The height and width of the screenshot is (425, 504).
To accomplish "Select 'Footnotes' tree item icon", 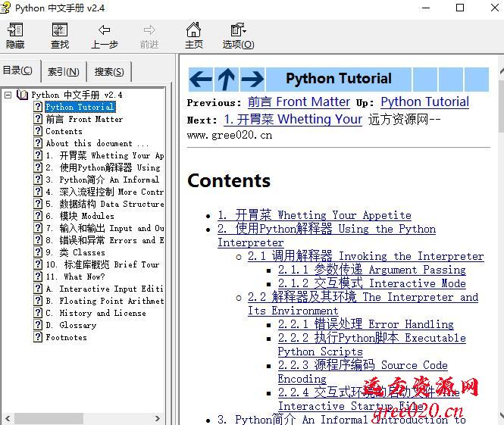I will pos(38,337).
